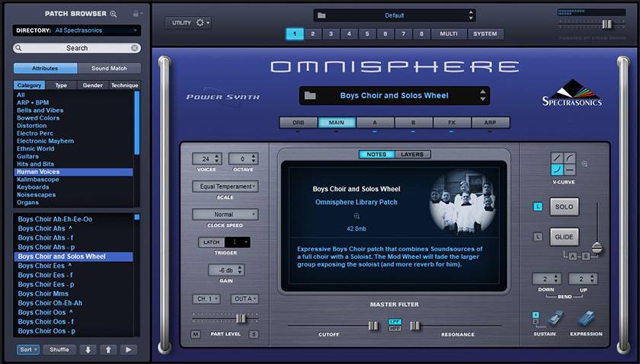
Task: Toggle Glide layer A button
Action: [x=573, y=257]
